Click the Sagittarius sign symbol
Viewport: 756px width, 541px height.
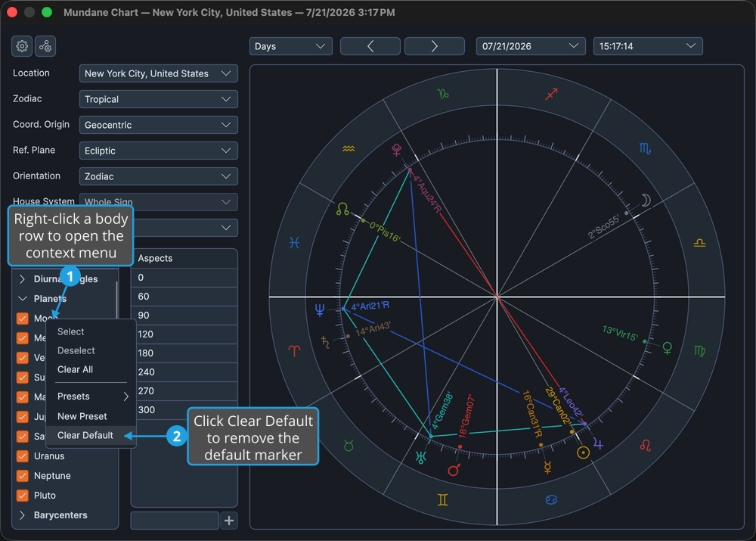pyautogui.click(x=551, y=94)
